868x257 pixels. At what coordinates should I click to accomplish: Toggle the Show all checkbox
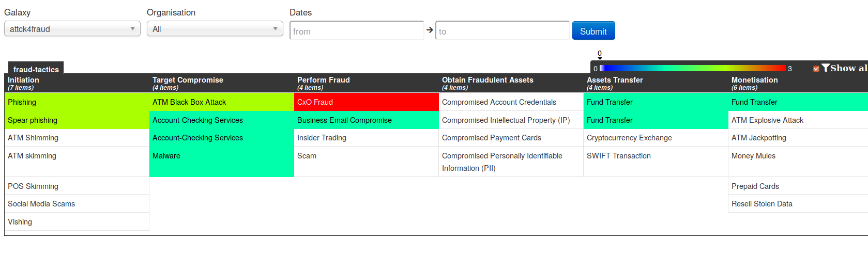pyautogui.click(x=816, y=69)
